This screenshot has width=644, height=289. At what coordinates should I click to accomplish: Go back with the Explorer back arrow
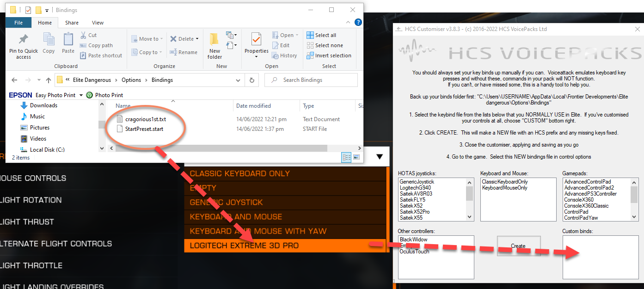[14, 80]
